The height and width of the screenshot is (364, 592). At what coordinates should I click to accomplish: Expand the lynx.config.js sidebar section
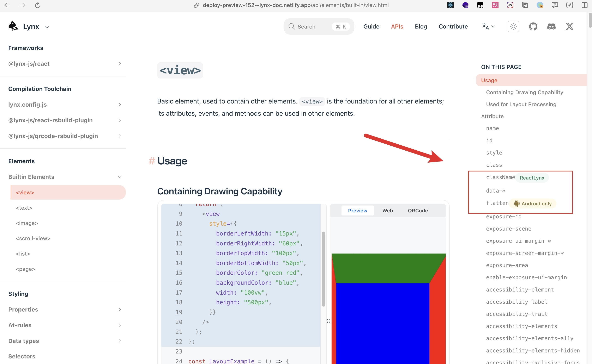120,105
